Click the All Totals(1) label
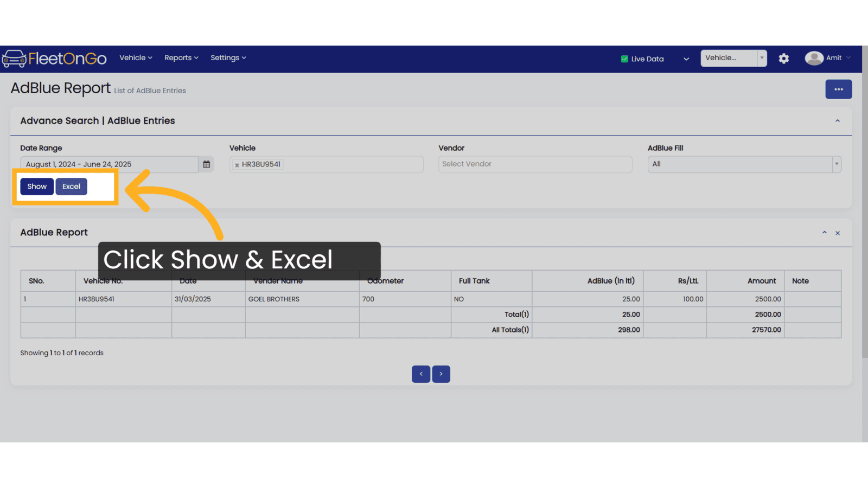 [510, 330]
